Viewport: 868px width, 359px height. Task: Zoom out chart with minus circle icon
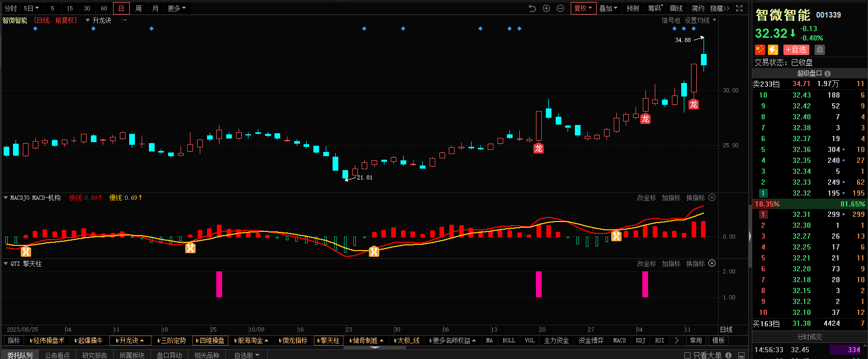coord(560,8)
